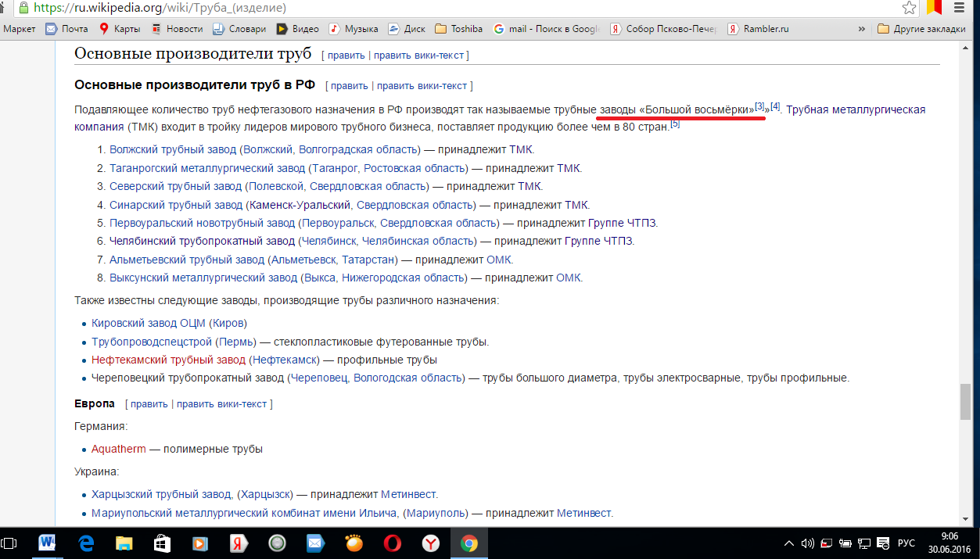980x559 pixels.
Task: Open the Toshiba bookmarks folder
Action: pos(459,29)
